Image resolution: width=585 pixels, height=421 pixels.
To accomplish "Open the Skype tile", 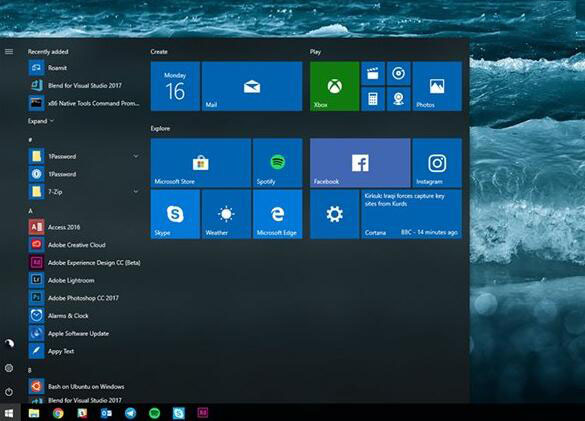I will point(175,214).
